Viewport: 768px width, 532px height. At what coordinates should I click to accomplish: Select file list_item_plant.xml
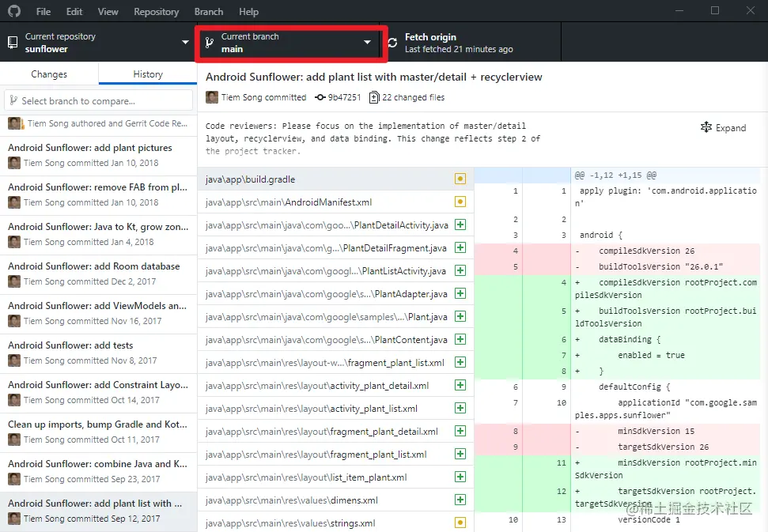pyautogui.click(x=335, y=477)
